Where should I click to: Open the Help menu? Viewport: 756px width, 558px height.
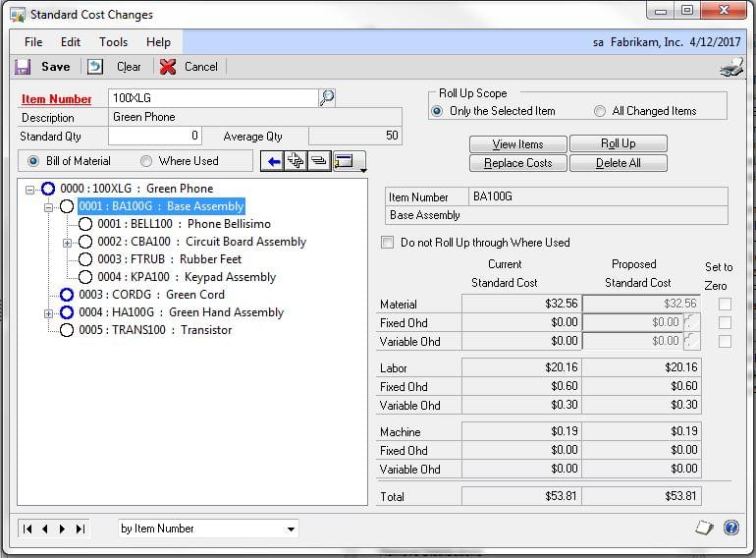[x=159, y=42]
